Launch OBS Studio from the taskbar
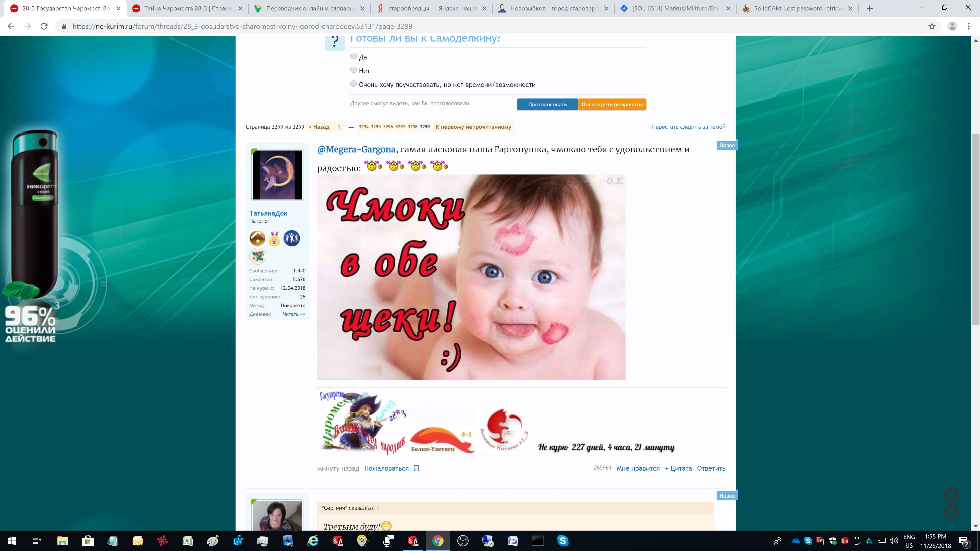The width and height of the screenshot is (980, 551). pos(463,541)
